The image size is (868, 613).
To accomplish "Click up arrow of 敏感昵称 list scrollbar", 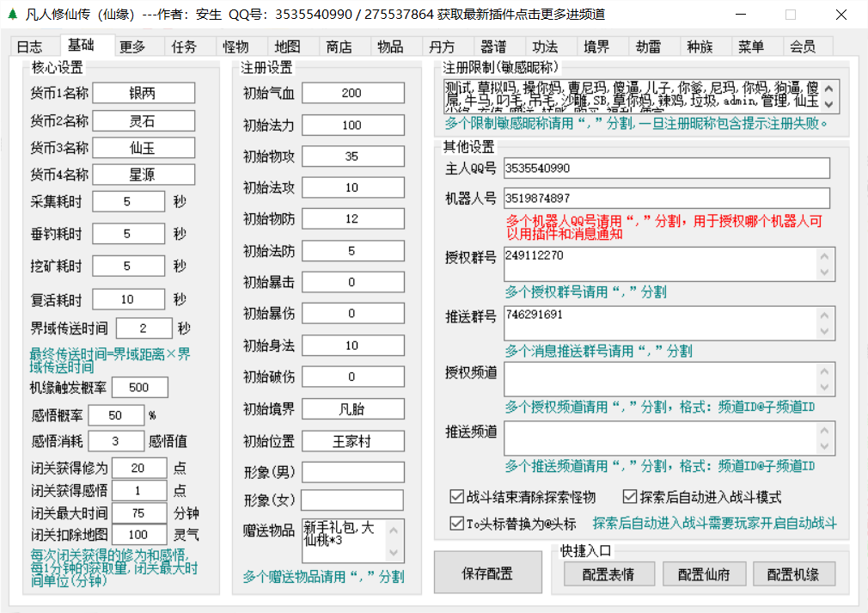I will [x=828, y=89].
